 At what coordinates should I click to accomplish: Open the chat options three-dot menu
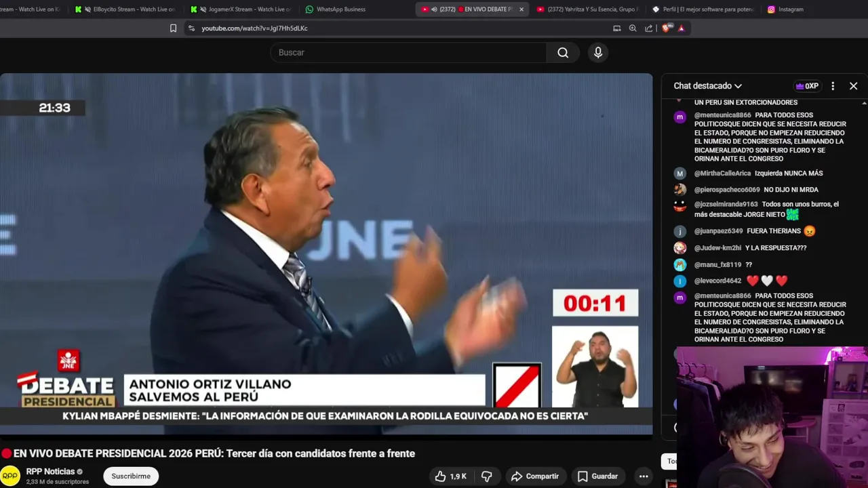(833, 86)
